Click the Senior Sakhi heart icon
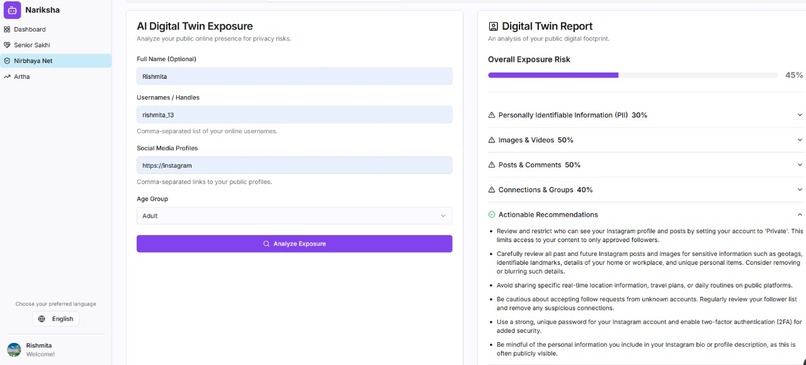Viewport: 806px width, 365px height. pos(7,45)
